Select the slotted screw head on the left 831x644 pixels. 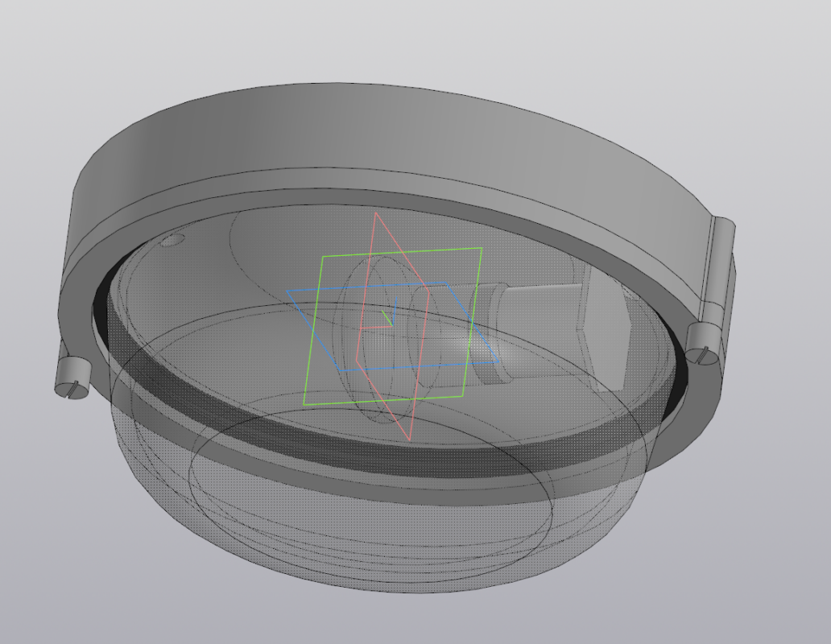point(73,378)
